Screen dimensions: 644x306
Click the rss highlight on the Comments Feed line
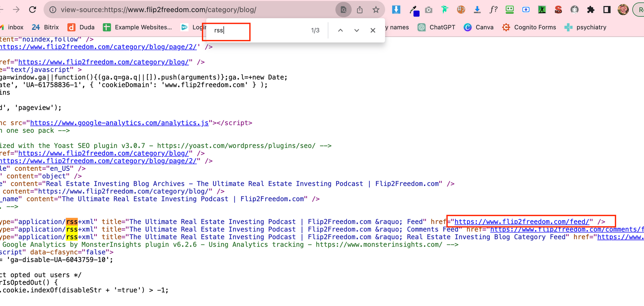coord(72,229)
